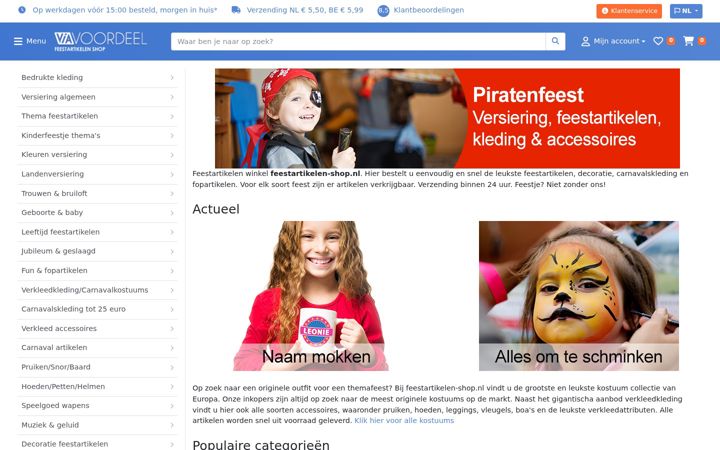The height and width of the screenshot is (450, 720).
Task: Open the Kleuren versiering category
Action: (x=97, y=155)
